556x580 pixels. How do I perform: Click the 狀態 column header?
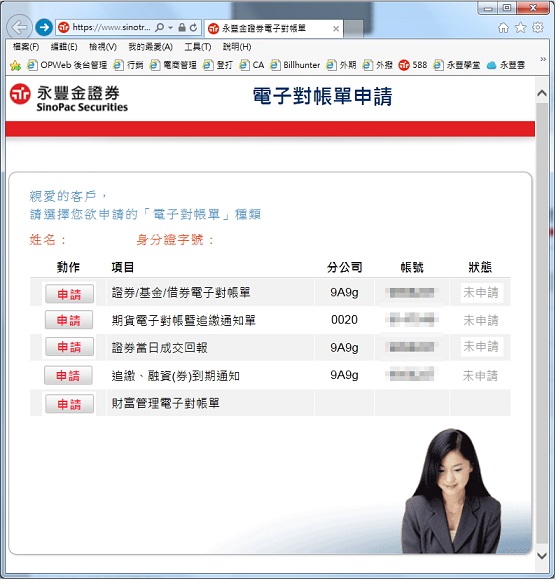tap(480, 267)
